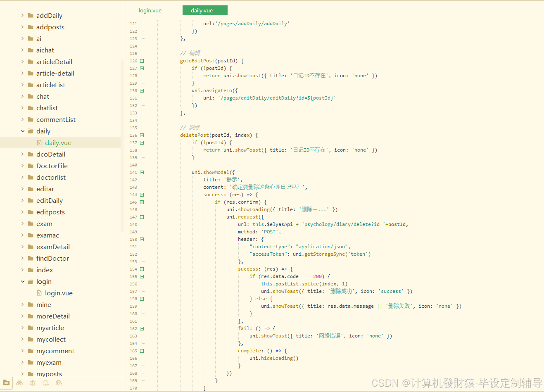
Task: Toggle code fold at line 136
Action: pyautogui.click(x=142, y=135)
